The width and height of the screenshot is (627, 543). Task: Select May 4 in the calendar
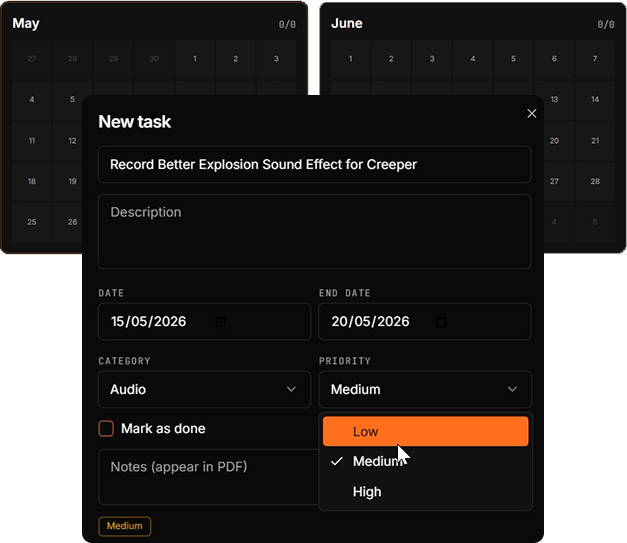(32, 99)
